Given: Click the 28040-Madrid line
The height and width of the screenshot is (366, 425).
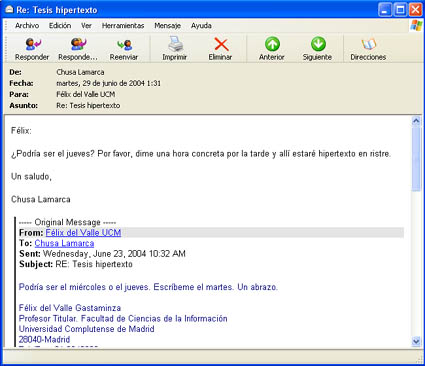Looking at the screenshot, I should (x=44, y=340).
